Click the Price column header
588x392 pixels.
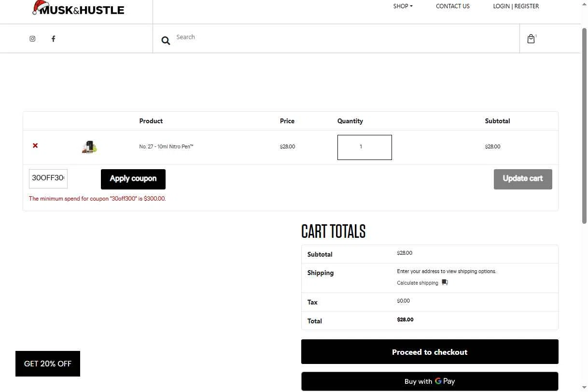(x=287, y=121)
